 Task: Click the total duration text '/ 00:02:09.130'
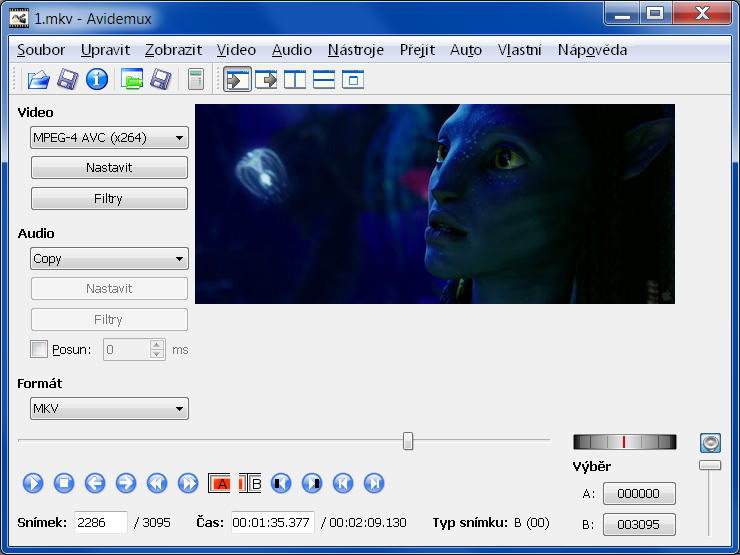[363, 522]
